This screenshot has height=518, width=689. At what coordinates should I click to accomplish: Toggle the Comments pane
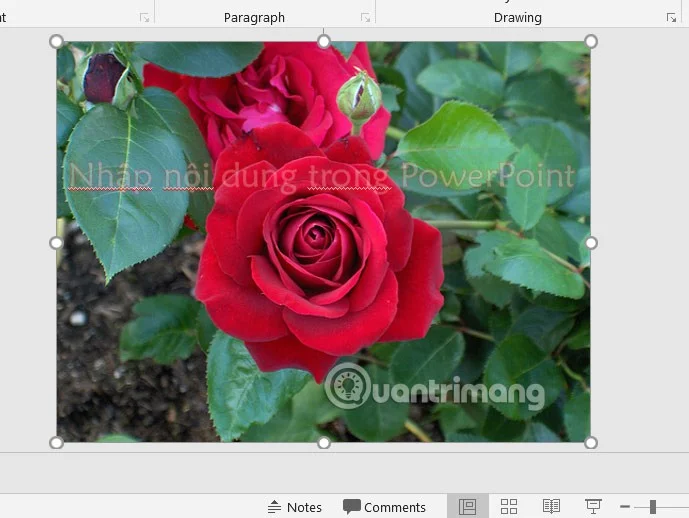[x=385, y=507]
